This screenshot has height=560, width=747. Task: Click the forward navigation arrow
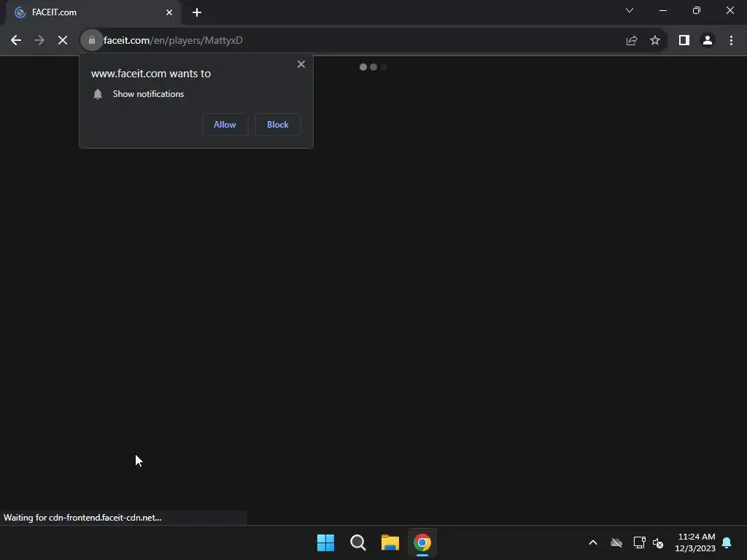click(x=39, y=41)
